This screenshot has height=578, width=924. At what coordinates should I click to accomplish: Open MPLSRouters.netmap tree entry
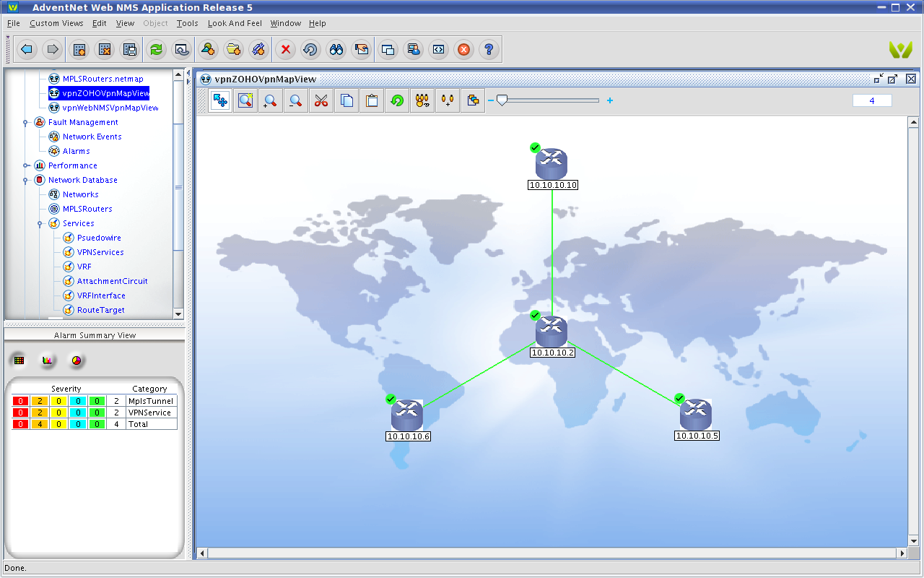(103, 79)
